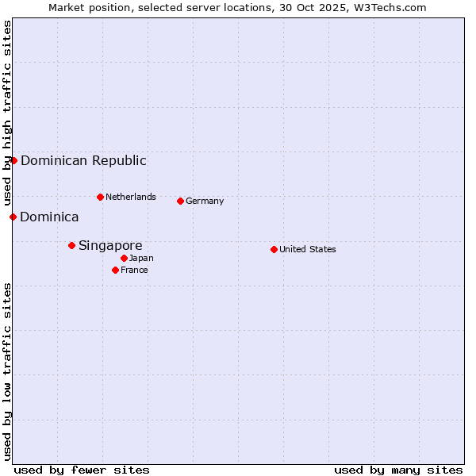Select the Singapore text label
This screenshot has height=476, width=476.
(x=110, y=245)
